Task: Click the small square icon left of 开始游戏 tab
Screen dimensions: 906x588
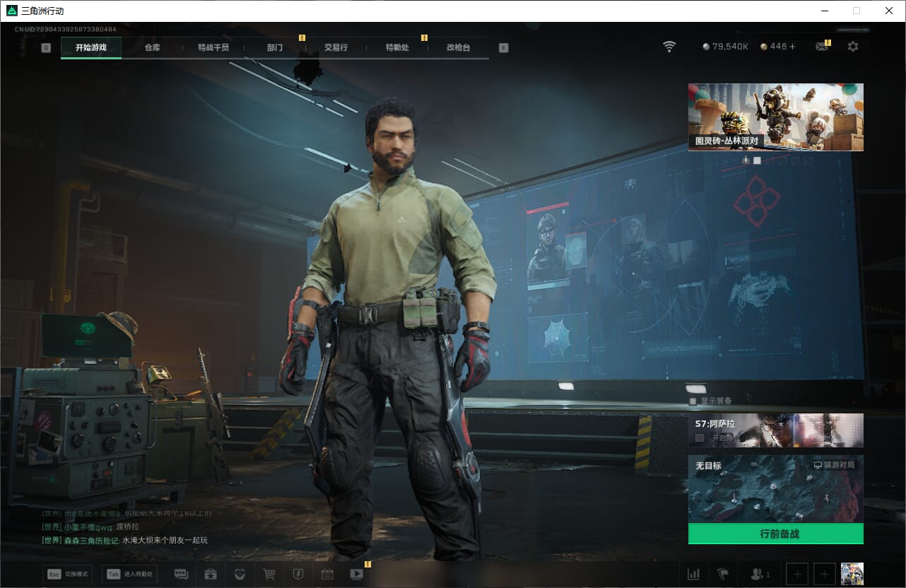Action: pos(46,48)
